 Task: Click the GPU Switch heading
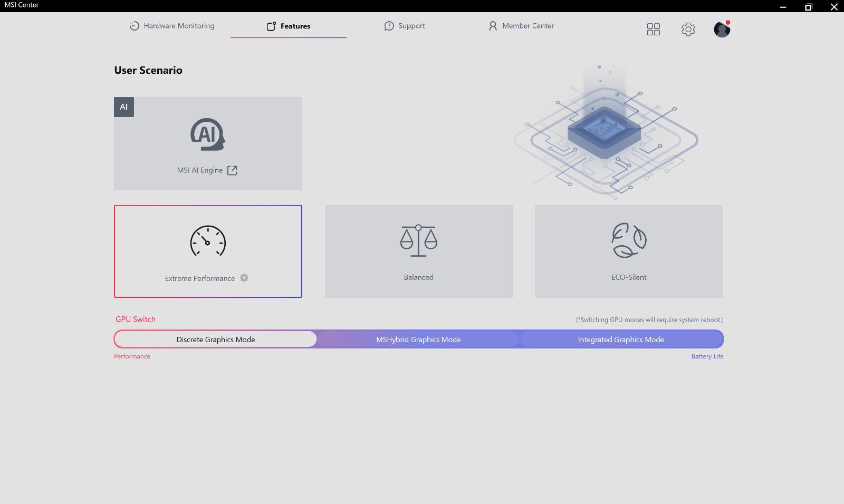pos(136,319)
